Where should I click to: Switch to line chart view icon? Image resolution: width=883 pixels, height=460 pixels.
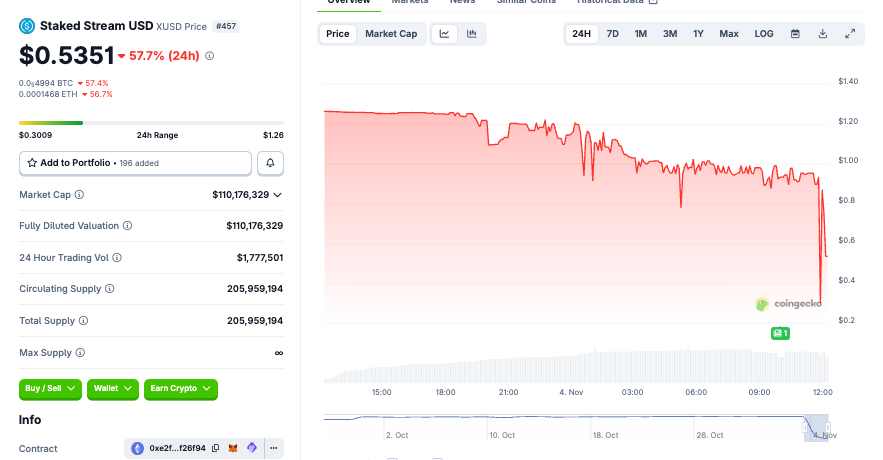(444, 34)
